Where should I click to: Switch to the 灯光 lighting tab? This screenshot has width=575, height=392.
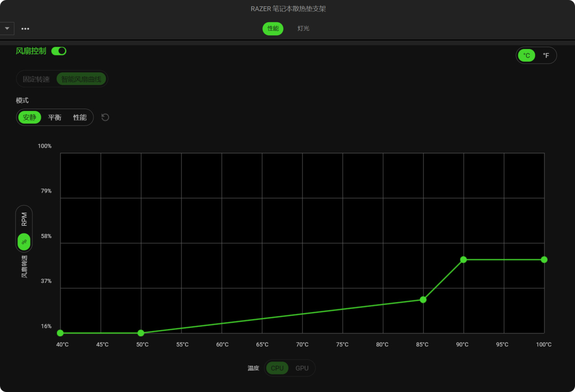click(x=303, y=28)
